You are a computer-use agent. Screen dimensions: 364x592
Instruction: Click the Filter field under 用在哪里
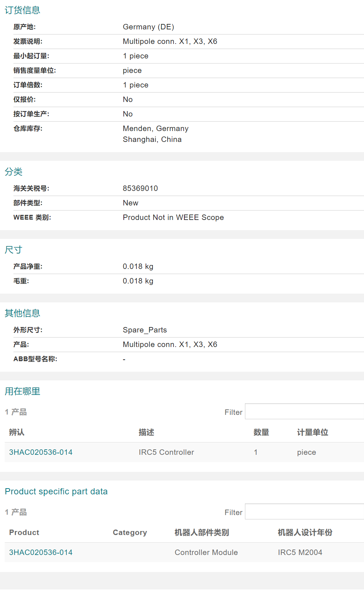[x=304, y=412]
